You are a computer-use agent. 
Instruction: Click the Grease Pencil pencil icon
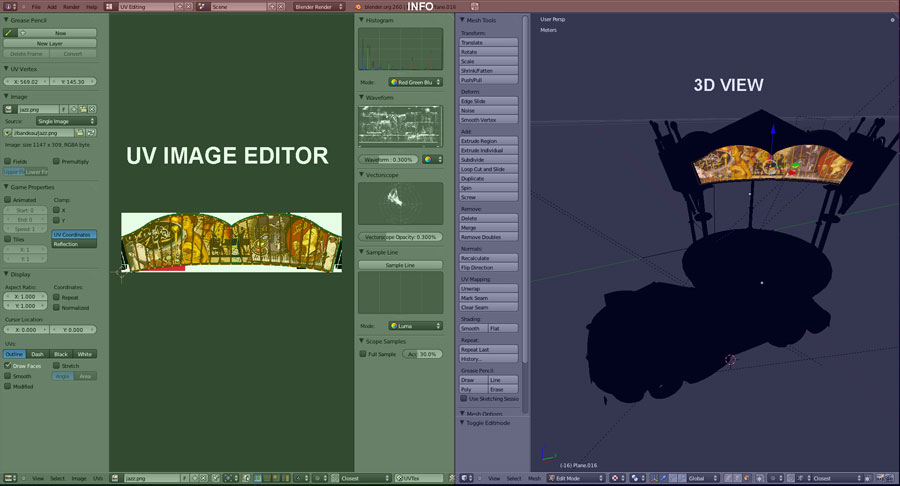pyautogui.click(x=9, y=33)
